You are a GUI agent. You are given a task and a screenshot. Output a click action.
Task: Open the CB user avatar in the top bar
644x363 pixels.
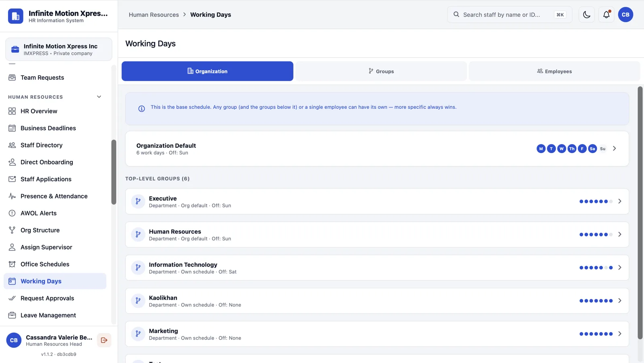625,15
